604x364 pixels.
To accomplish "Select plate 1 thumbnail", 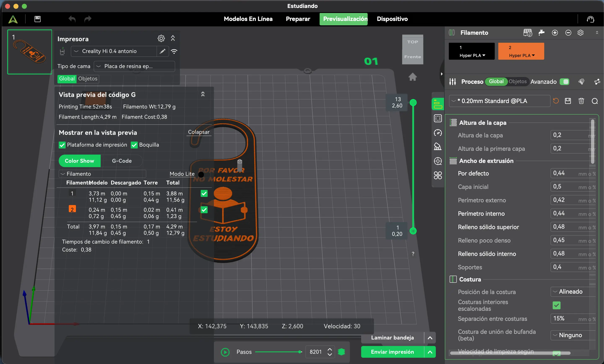I will [30, 52].
